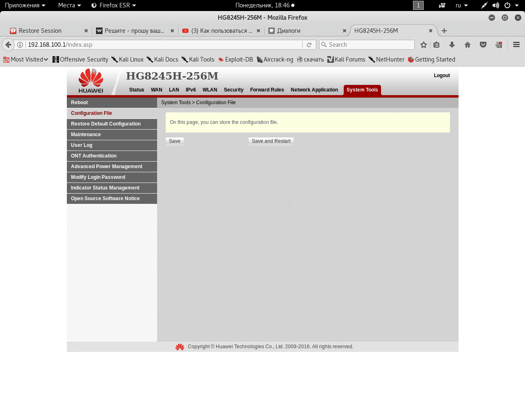Viewport: 525px width, 420px height.
Task: Open the Status router menu
Action: [137, 90]
